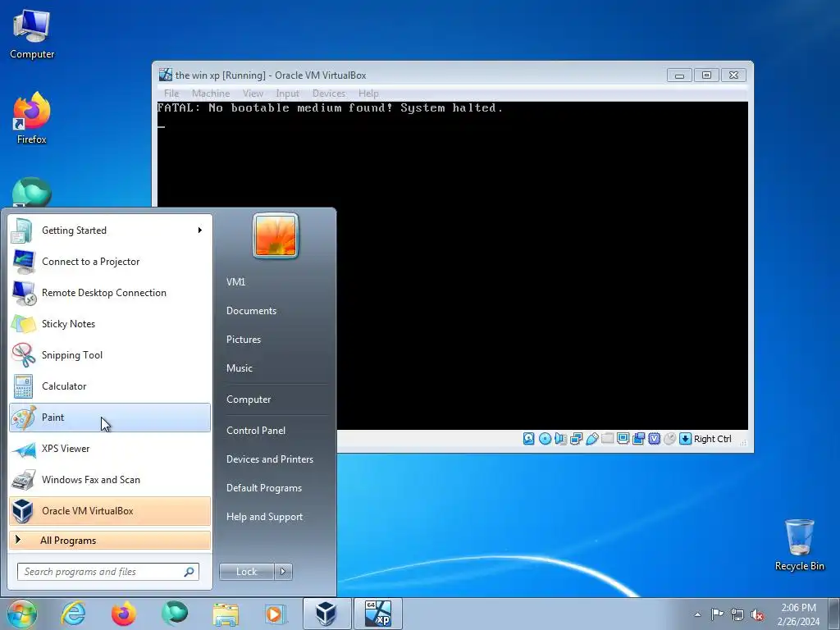Screen dimensions: 840x630
Task: Open the green globe browser on the taskbar
Action: tap(175, 614)
